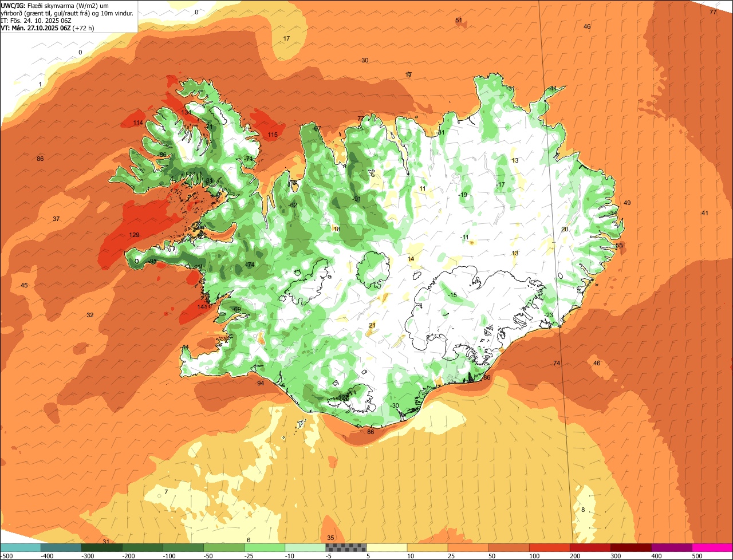Click the map value 14 in the interior
Viewport: 733px width, 560px height.
click(x=411, y=259)
